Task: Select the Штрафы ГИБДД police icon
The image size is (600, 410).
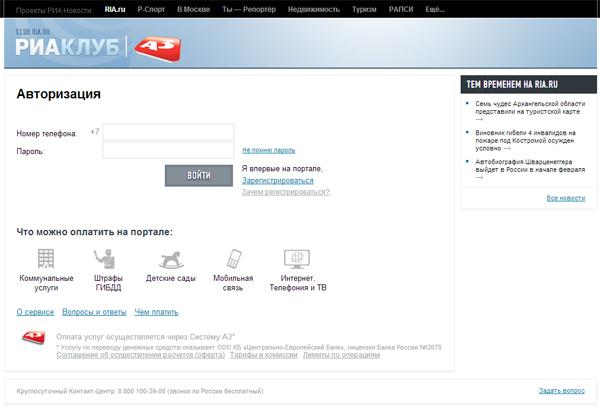Action: tap(107, 259)
